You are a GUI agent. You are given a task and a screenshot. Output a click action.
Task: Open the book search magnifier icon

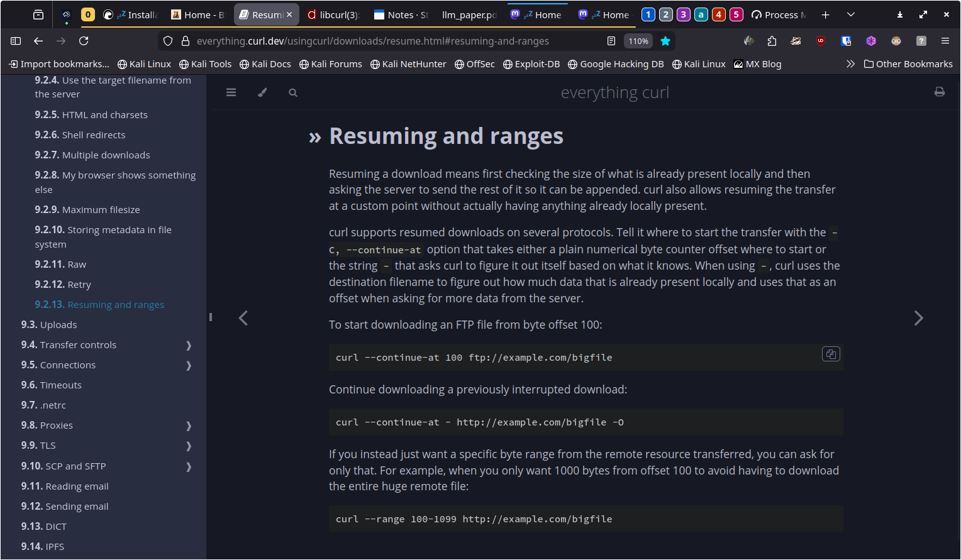pyautogui.click(x=292, y=92)
